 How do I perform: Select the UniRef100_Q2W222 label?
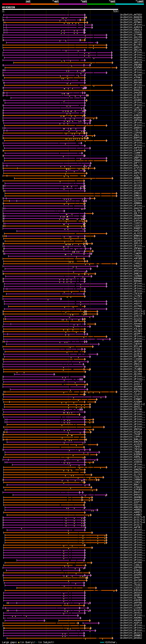(131, 570)
